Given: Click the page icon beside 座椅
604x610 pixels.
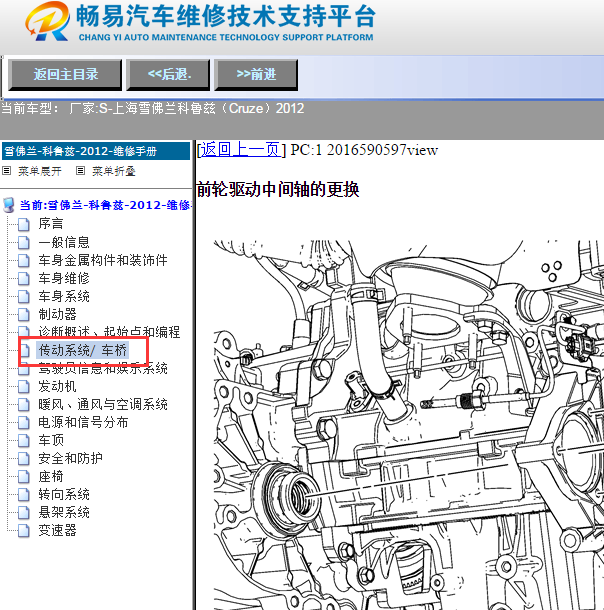Looking at the screenshot, I should click(24, 477).
